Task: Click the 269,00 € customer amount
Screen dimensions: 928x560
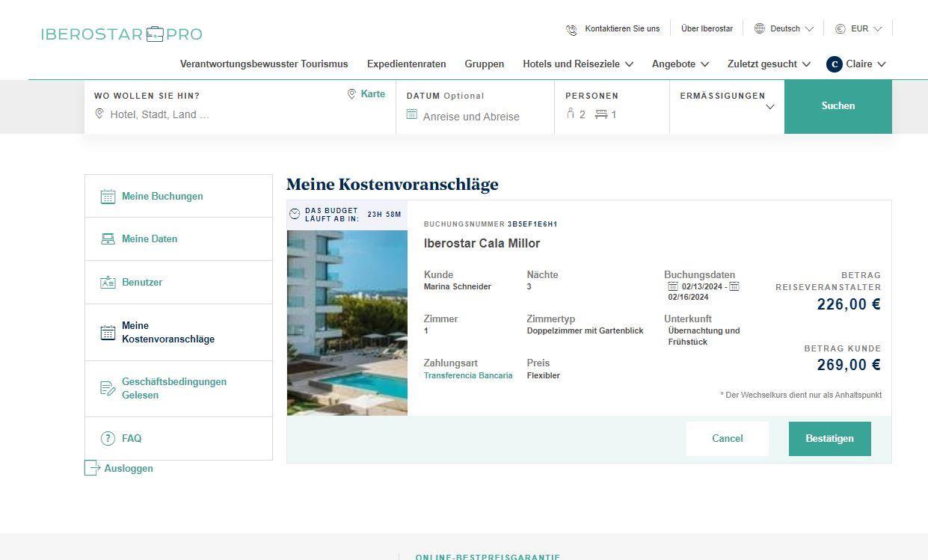Action: (x=849, y=365)
